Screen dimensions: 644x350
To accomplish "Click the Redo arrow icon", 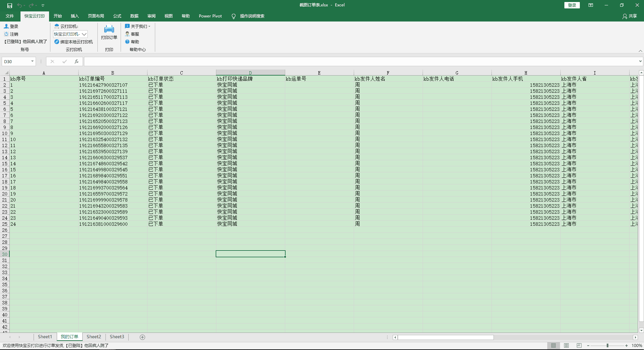I will [x=31, y=5].
